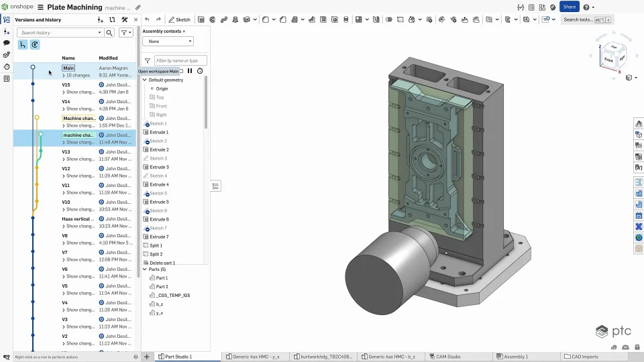Screen dimensions: 644x362
Task: Click the Create version icon in Versions panel
Action: 101,20
